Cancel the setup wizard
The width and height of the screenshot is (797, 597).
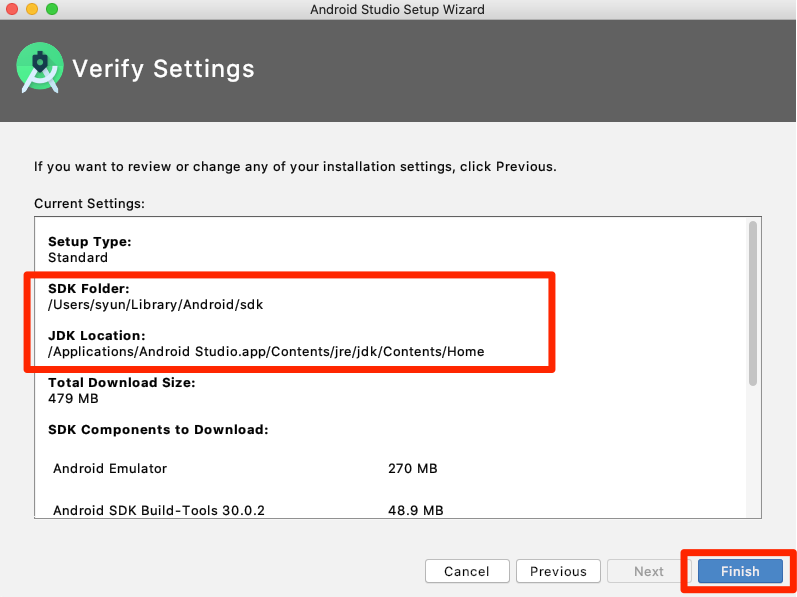[x=467, y=571]
